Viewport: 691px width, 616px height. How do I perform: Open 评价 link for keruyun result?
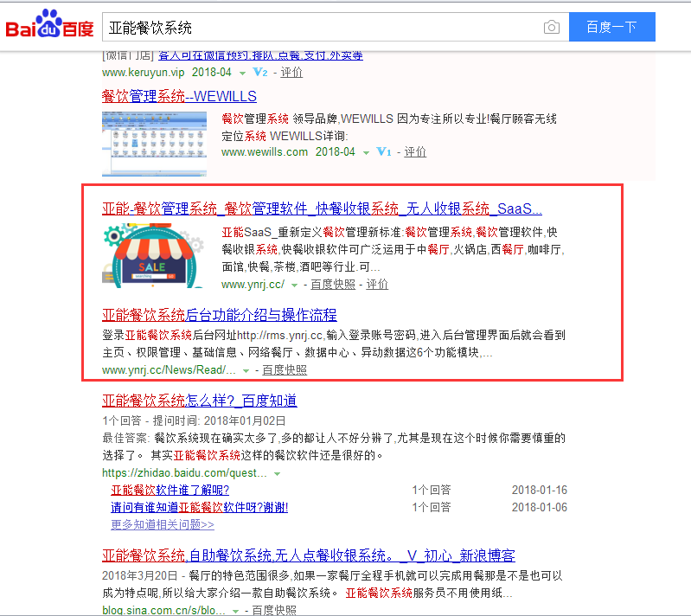coord(291,73)
